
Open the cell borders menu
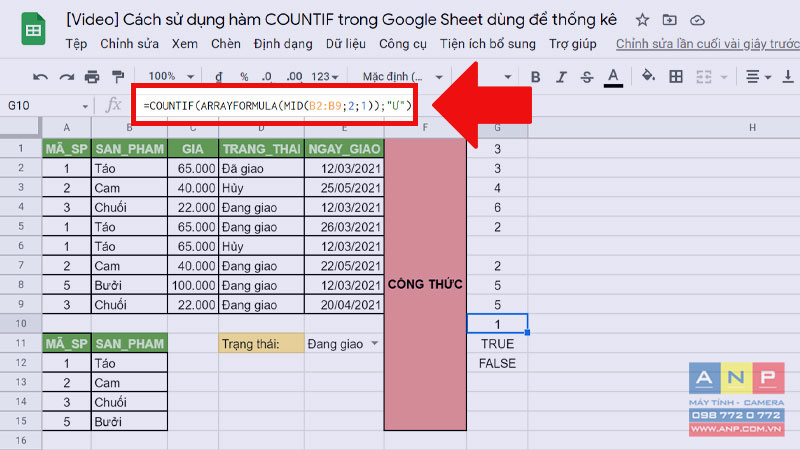click(x=676, y=77)
